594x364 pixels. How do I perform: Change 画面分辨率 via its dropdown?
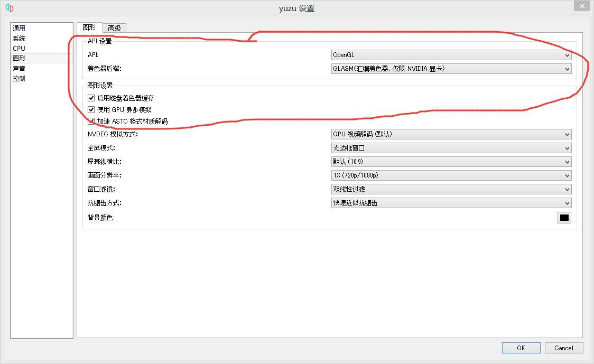451,175
